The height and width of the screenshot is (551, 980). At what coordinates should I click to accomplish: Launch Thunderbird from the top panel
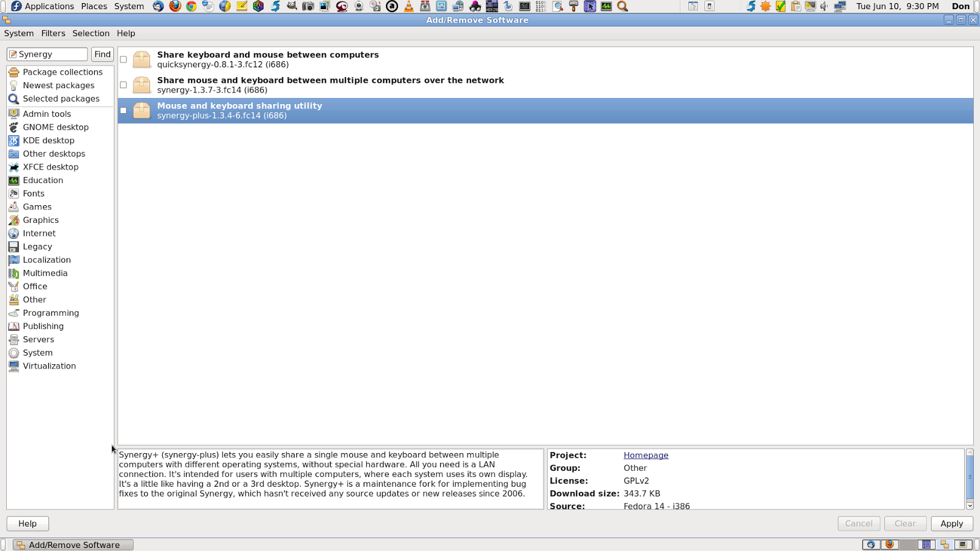(x=159, y=6)
